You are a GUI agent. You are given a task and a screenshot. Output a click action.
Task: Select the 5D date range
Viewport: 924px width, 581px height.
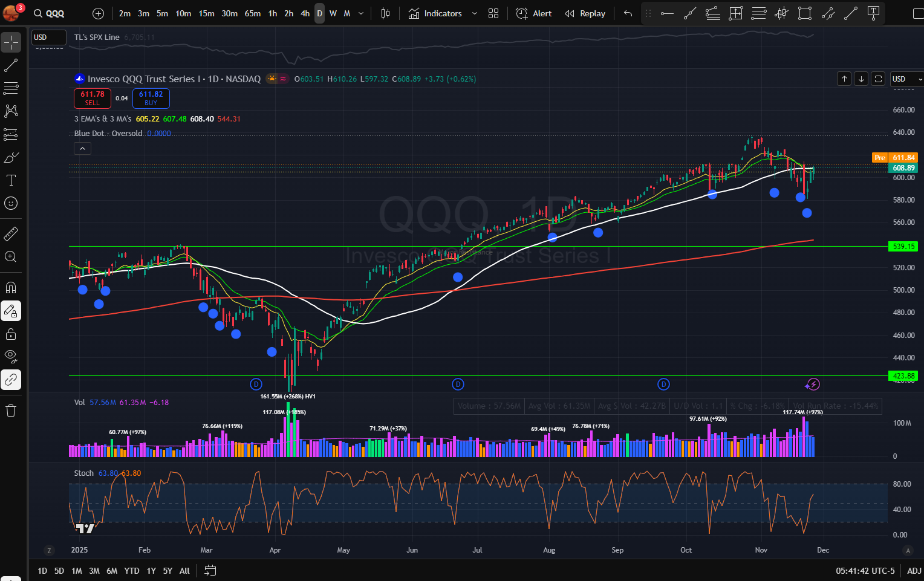pos(59,571)
